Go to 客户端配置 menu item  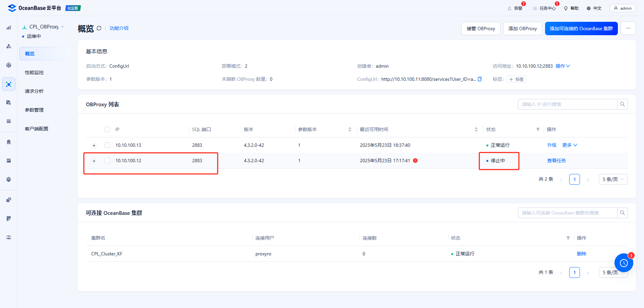click(x=37, y=129)
